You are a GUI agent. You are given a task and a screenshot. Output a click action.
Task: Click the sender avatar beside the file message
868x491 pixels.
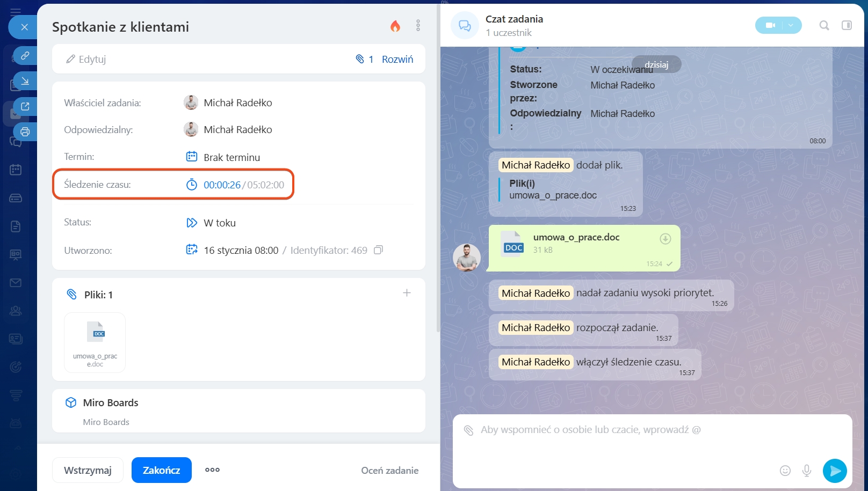tap(467, 258)
